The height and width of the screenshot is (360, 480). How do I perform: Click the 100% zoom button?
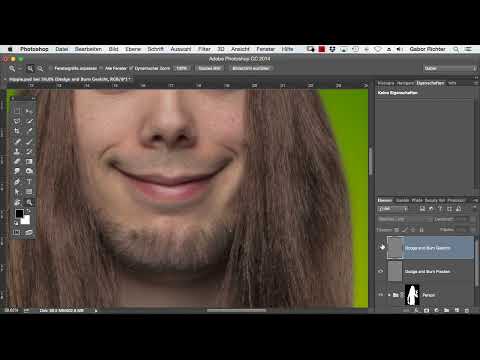pos(181,68)
